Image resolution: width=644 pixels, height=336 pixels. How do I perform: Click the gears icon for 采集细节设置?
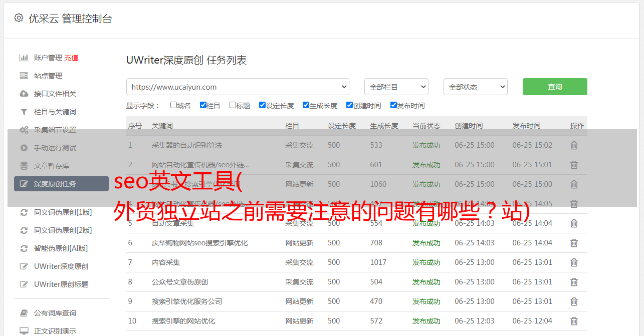click(24, 130)
